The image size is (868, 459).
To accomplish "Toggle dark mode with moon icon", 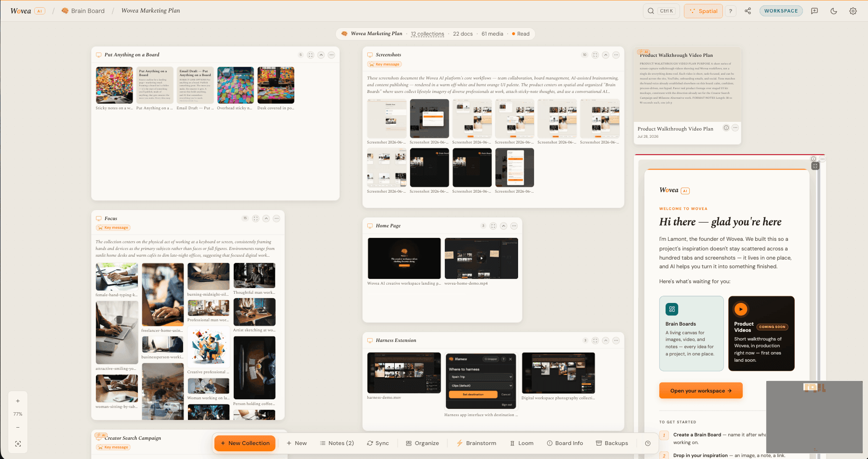I will click(834, 11).
